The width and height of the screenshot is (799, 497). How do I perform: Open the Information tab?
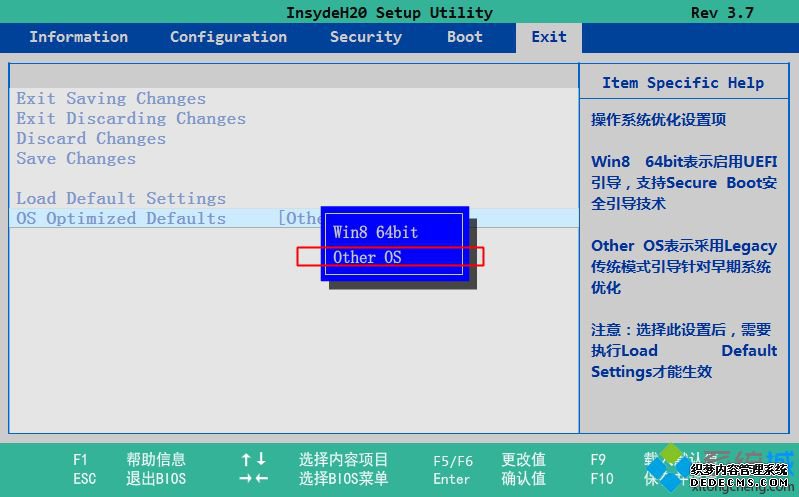click(x=78, y=37)
